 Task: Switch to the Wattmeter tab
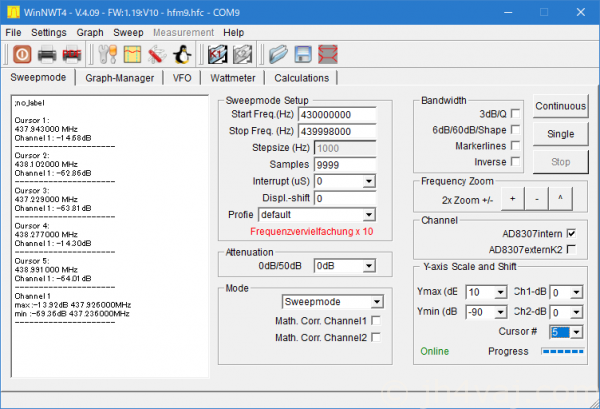click(x=233, y=78)
